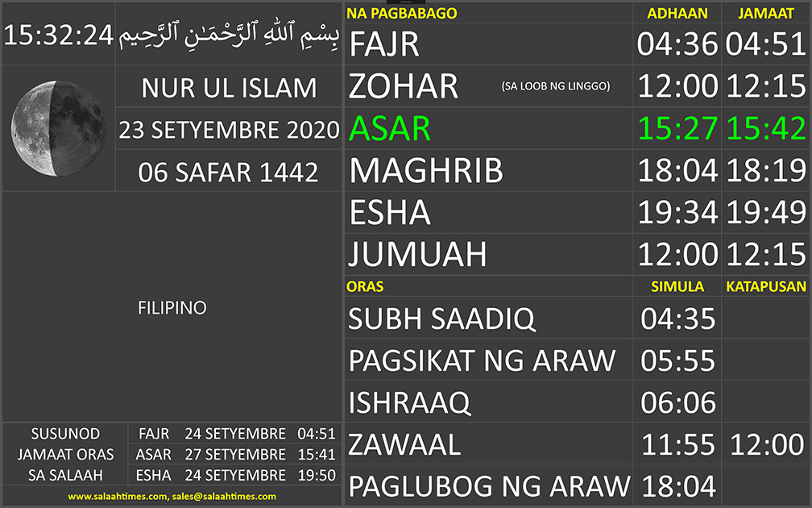
Task: Click the Hijri date 06 SAFAR 1442
Action: tap(230, 172)
